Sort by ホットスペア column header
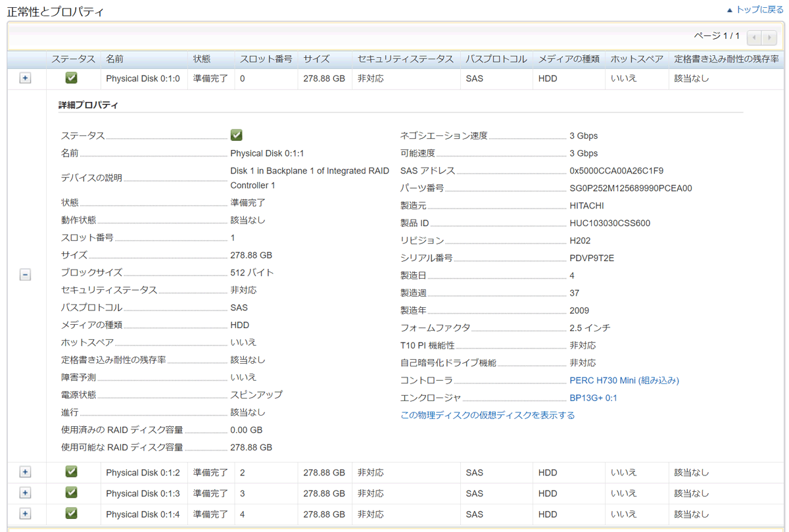The width and height of the screenshot is (789, 532). pyautogui.click(x=636, y=59)
